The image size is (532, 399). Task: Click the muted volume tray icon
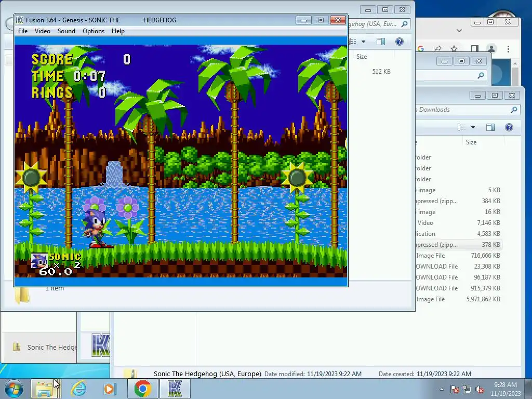480,389
